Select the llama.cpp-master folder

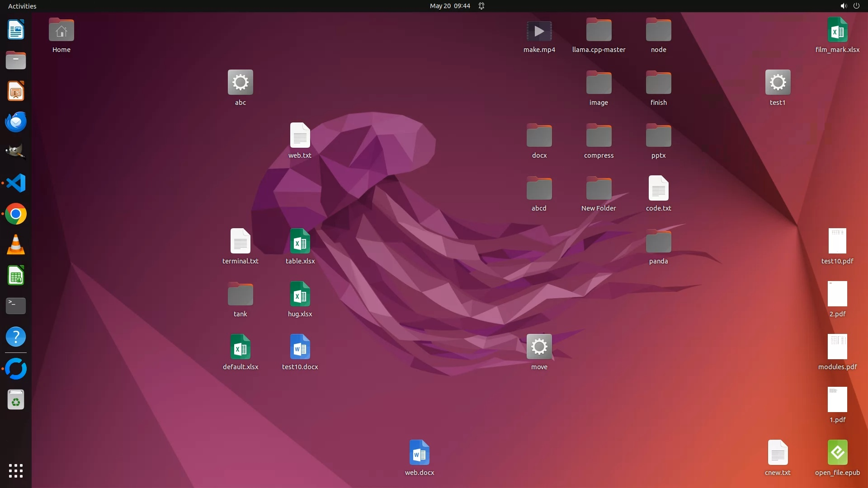coord(599,31)
